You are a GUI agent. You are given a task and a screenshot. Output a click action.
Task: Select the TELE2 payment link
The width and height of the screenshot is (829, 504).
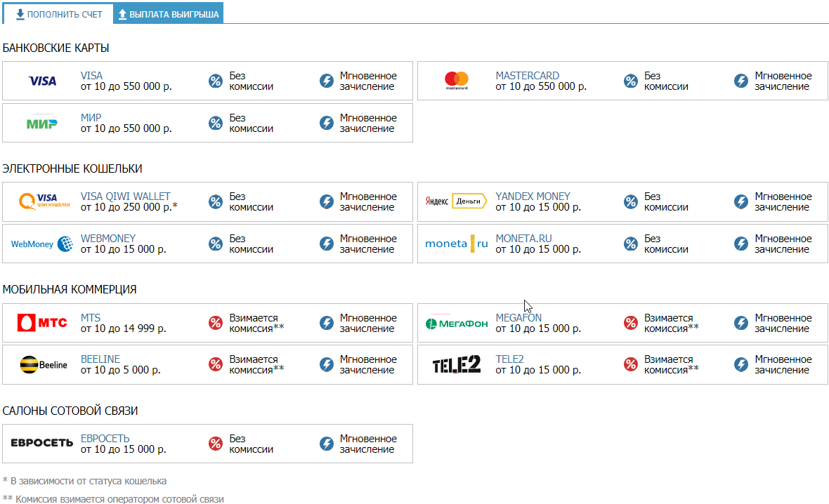pos(509,359)
